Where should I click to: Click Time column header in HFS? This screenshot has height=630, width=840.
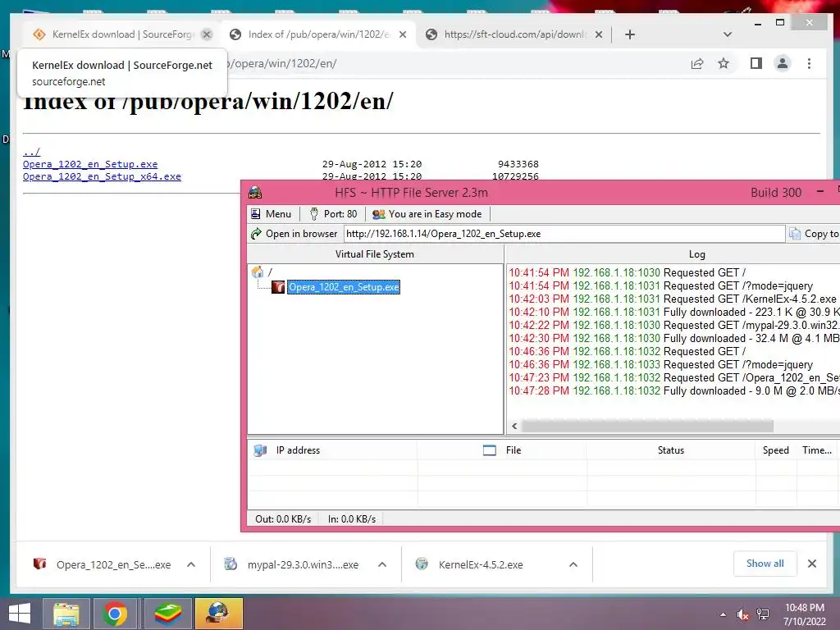[817, 450]
